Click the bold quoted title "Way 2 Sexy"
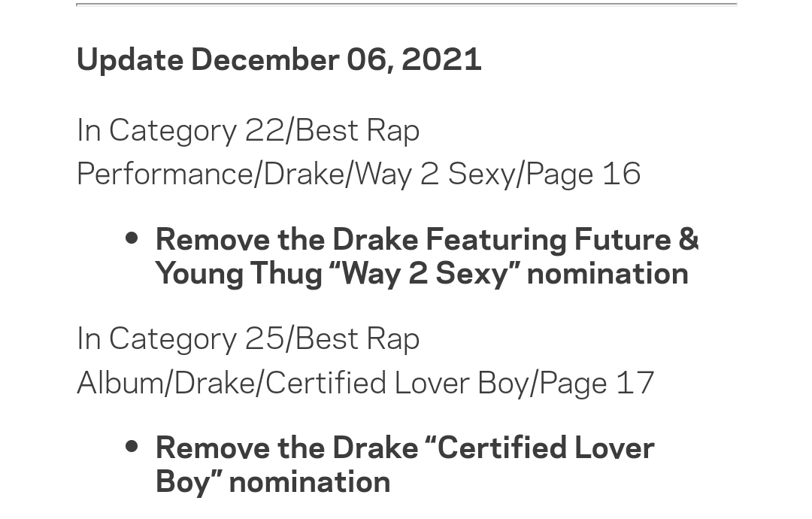This screenshot has height=519, width=812. (424, 275)
